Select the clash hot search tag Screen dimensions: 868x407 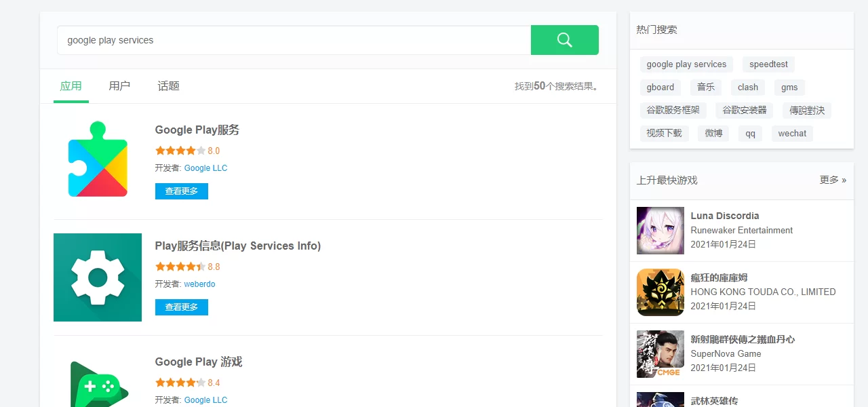748,88
